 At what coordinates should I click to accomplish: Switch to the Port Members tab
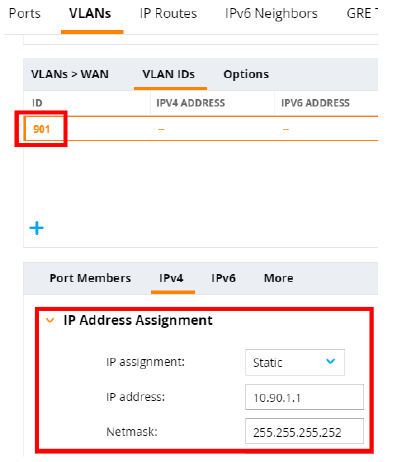[90, 278]
